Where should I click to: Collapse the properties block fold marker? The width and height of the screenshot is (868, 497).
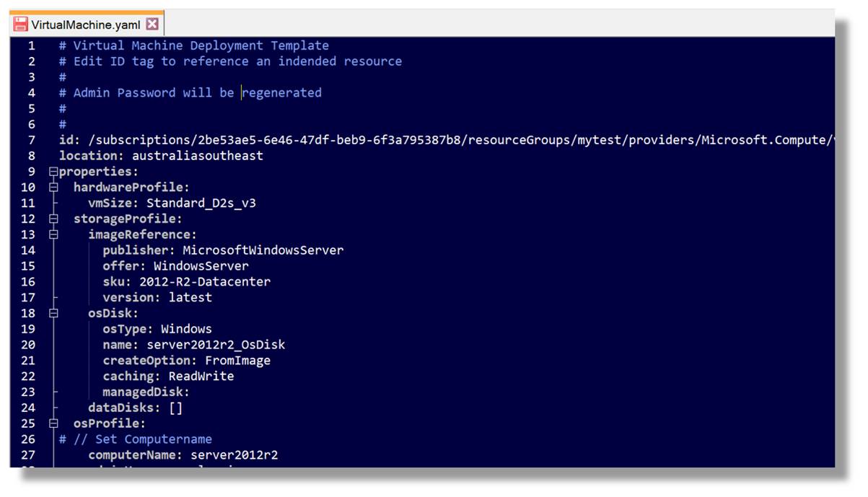click(53, 172)
